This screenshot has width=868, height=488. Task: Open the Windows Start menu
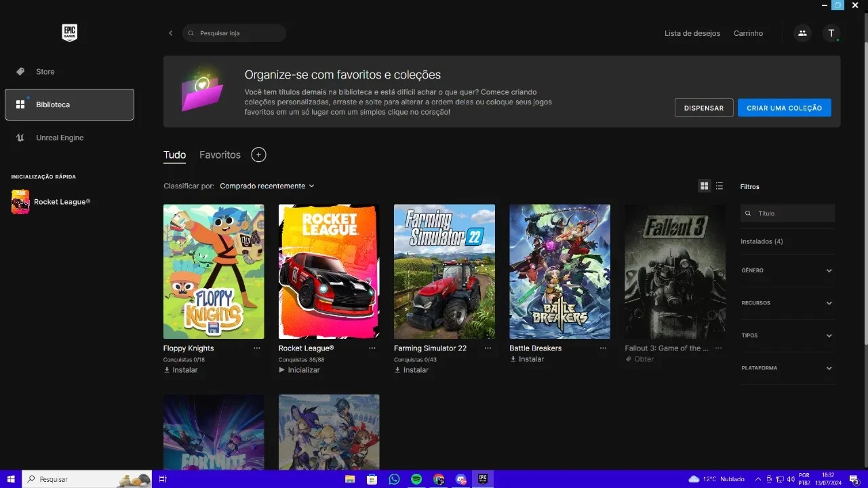pos(11,479)
